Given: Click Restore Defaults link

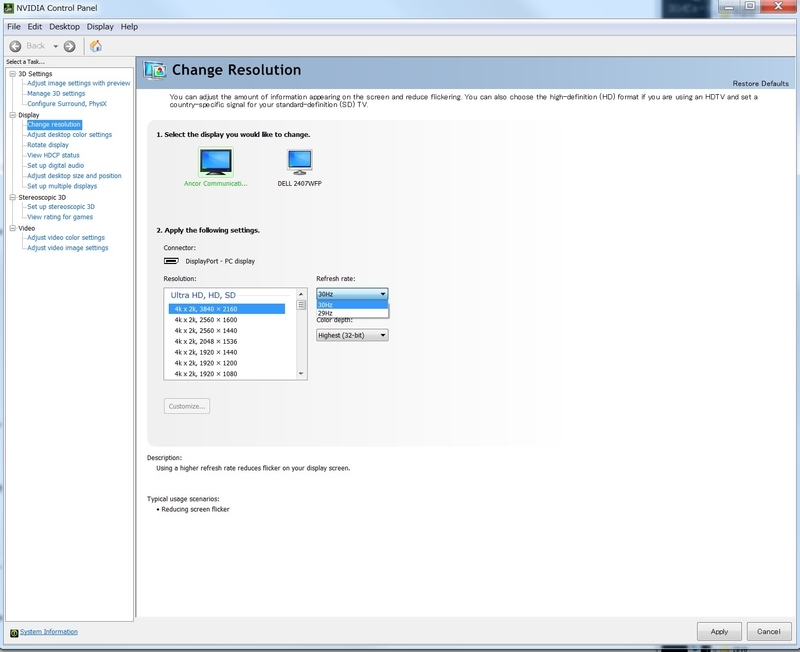Looking at the screenshot, I should (760, 83).
